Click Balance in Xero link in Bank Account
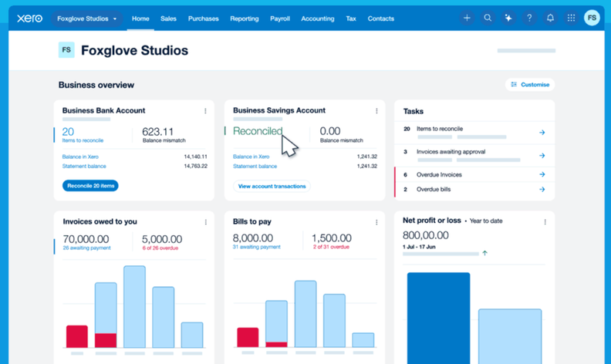This screenshot has height=364, width=611. point(80,157)
